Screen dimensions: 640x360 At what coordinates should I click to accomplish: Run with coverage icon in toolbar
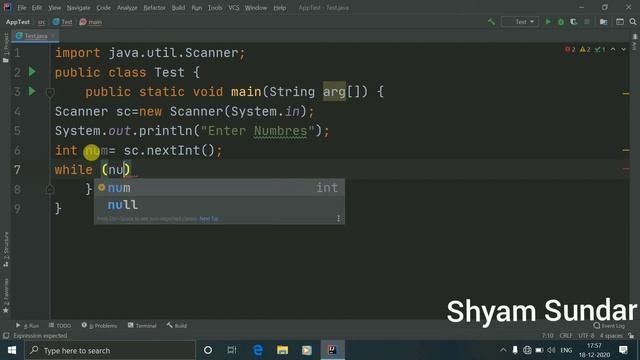tap(573, 22)
